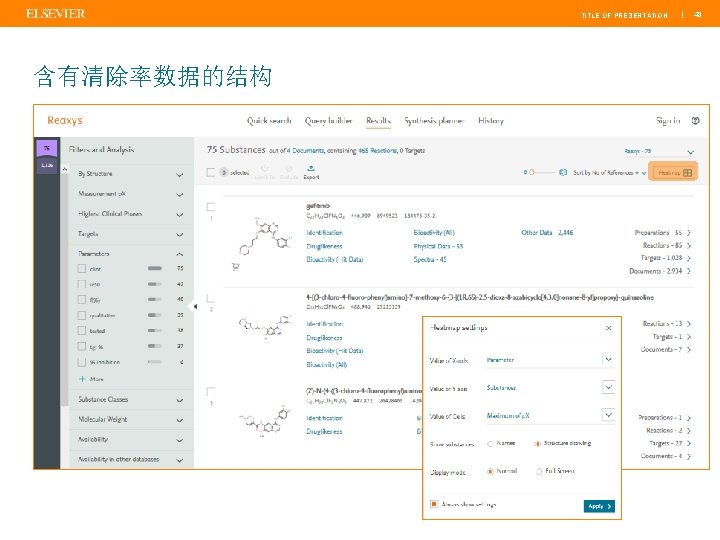
Task: Open Documents 2,934 arrow for gefitinib
Action: click(689, 271)
